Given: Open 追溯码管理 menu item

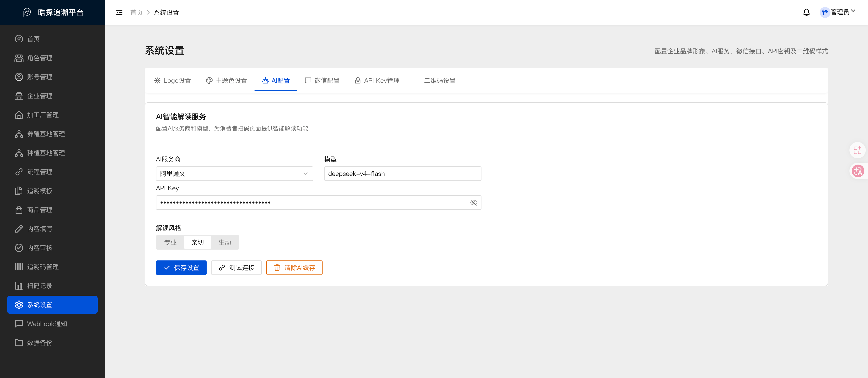Looking at the screenshot, I should coord(52,267).
